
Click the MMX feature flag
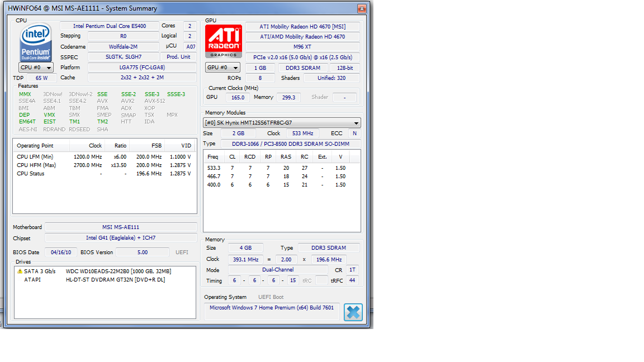tap(25, 94)
